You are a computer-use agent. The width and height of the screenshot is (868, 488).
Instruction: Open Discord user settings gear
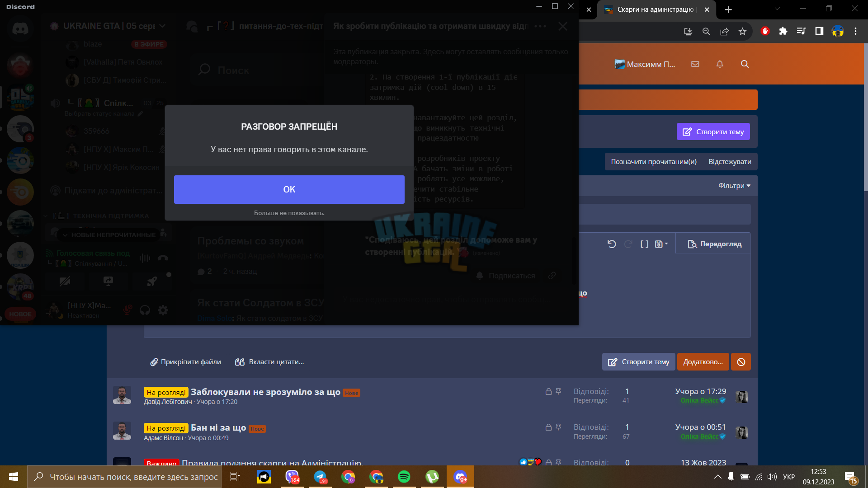163,310
